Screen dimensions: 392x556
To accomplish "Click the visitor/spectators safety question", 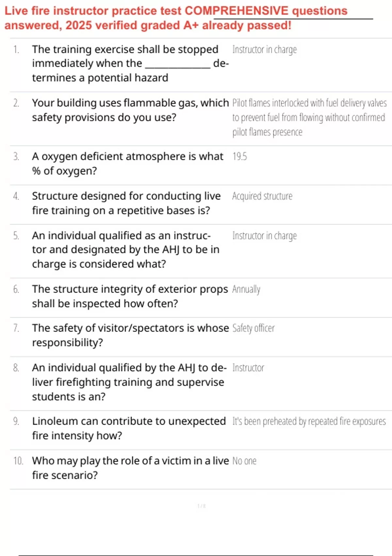I will [x=130, y=335].
